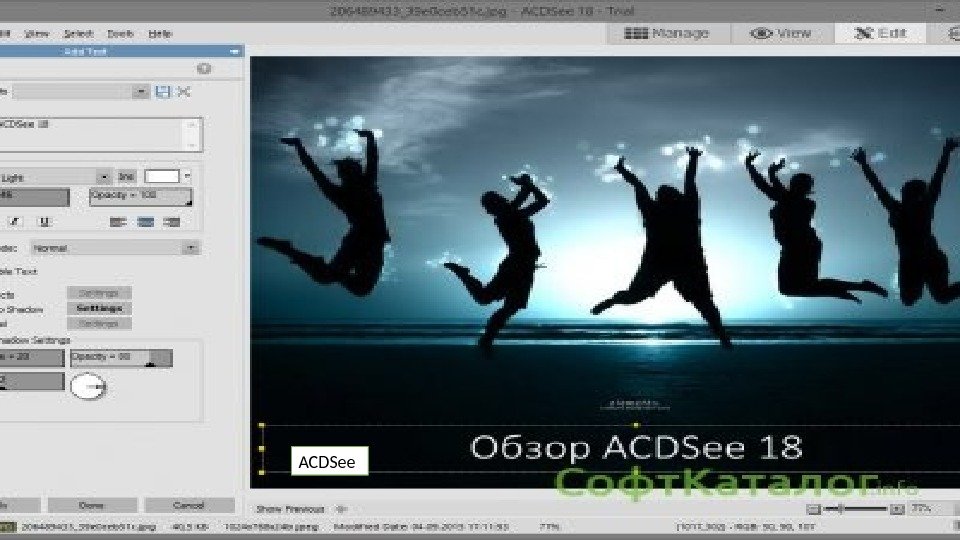960x540 pixels.
Task: Open the Tools menu
Action: tap(120, 34)
